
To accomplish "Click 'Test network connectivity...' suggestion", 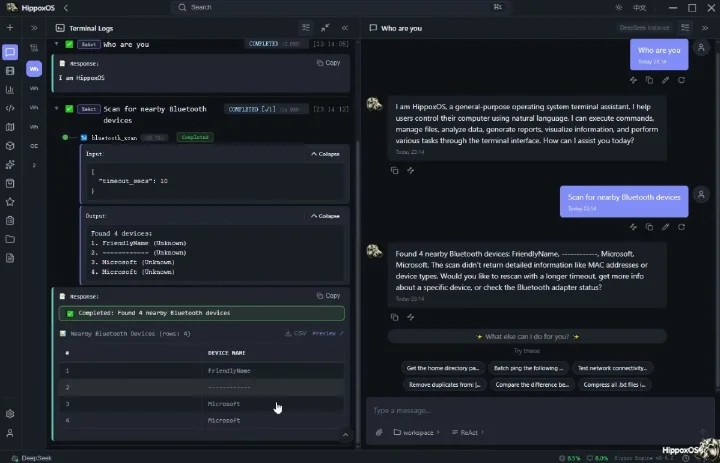I will tap(612, 368).
